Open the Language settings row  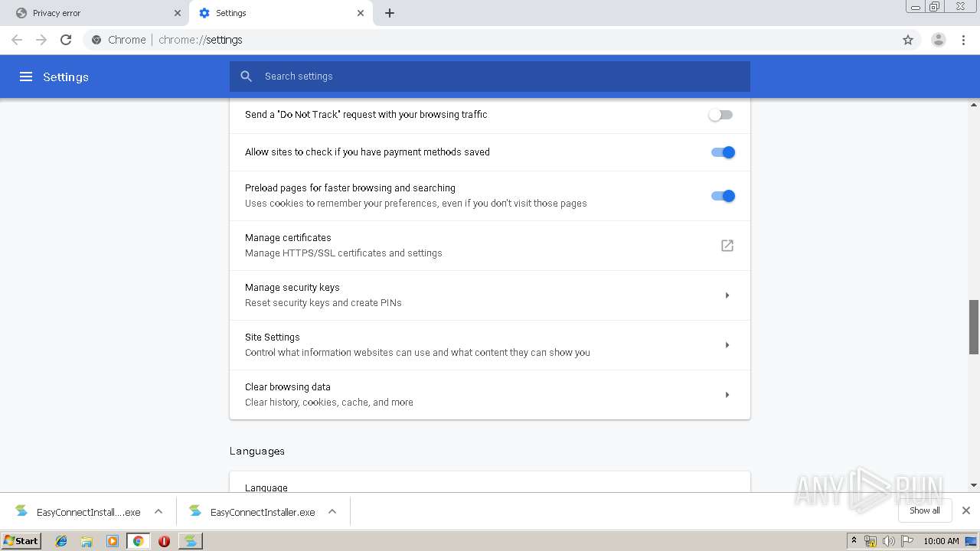pos(490,482)
